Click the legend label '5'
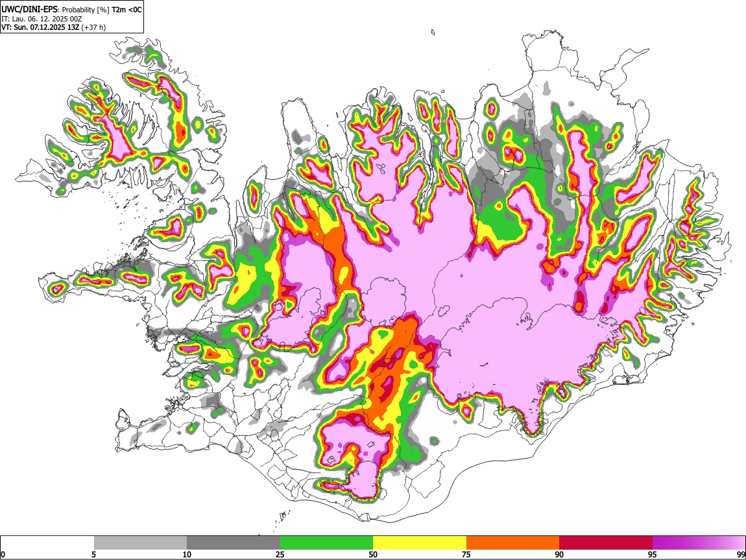The height and width of the screenshot is (560, 746). [93, 554]
